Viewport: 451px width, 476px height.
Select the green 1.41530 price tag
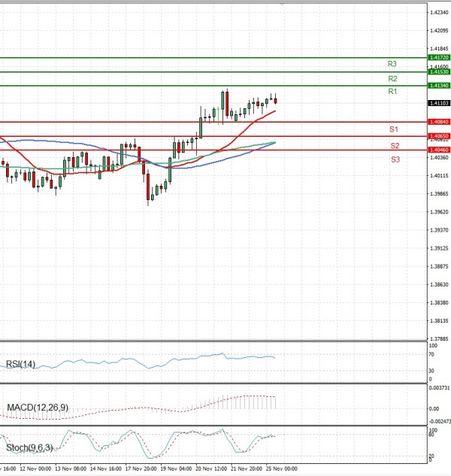(x=438, y=71)
